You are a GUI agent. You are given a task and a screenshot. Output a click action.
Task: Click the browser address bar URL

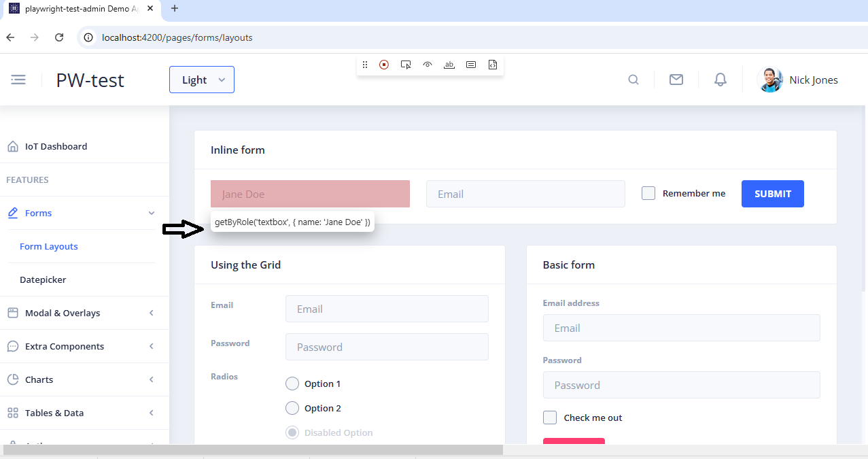tap(177, 37)
